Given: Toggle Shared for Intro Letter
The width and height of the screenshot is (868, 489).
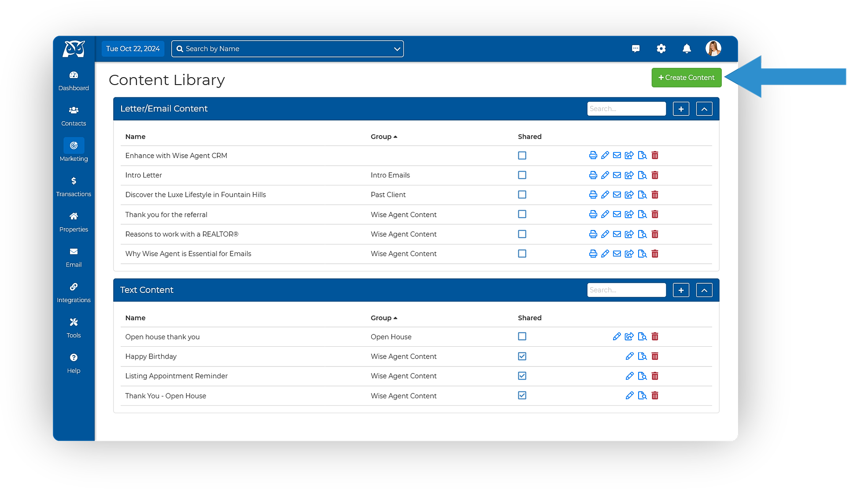Looking at the screenshot, I should [522, 175].
